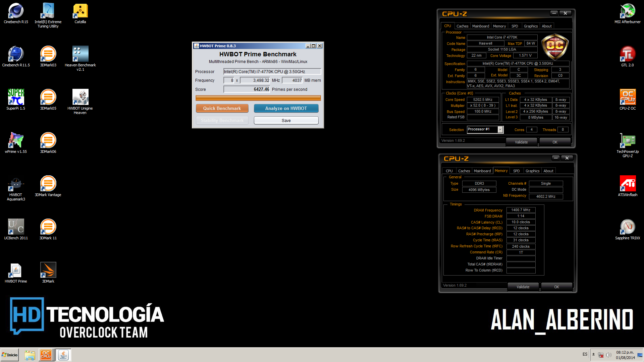Click the network tray icon
This screenshot has height=362, width=644.
point(601,355)
